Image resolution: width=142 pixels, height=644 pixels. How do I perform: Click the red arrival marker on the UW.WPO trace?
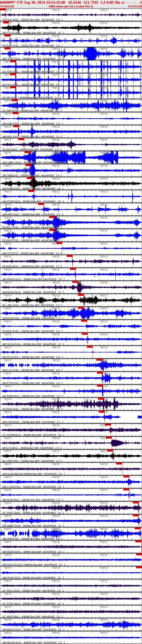pyautogui.click(x=41, y=204)
